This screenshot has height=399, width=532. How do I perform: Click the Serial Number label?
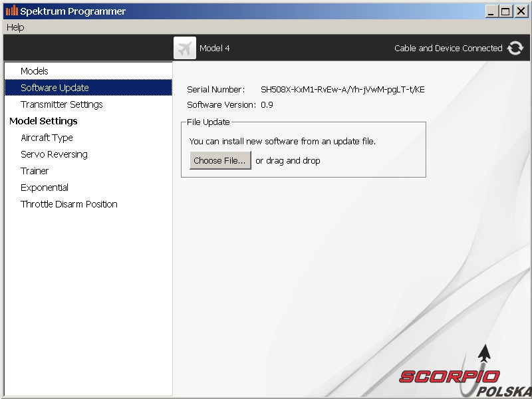[215, 90]
